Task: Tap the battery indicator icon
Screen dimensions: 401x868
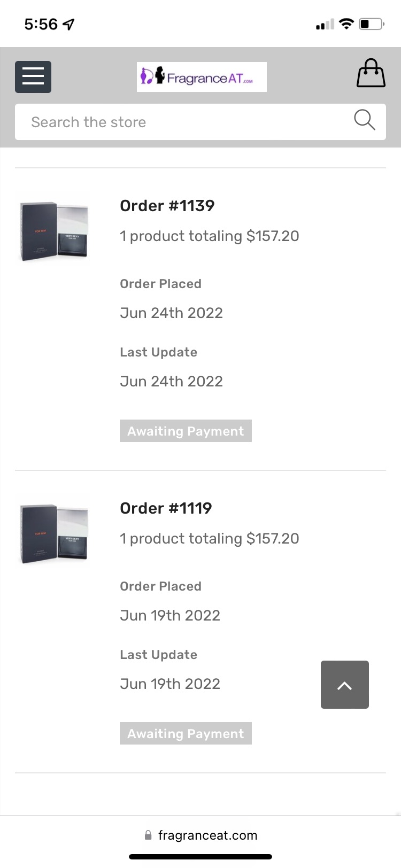Action: pyautogui.click(x=371, y=24)
